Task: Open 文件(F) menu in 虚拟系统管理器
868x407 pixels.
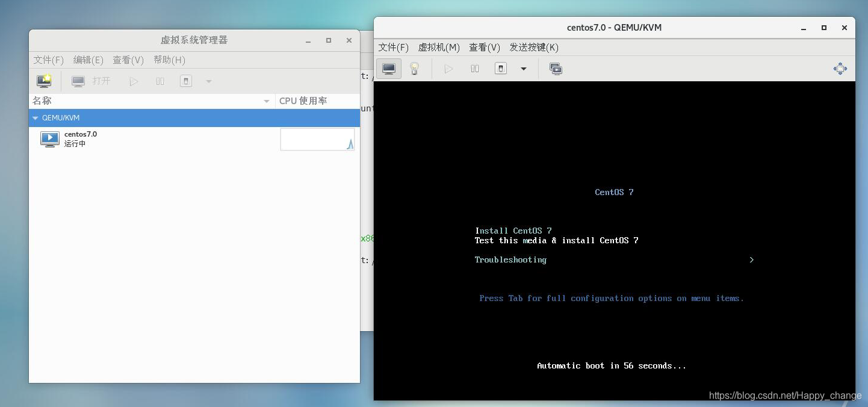Action: click(x=49, y=60)
